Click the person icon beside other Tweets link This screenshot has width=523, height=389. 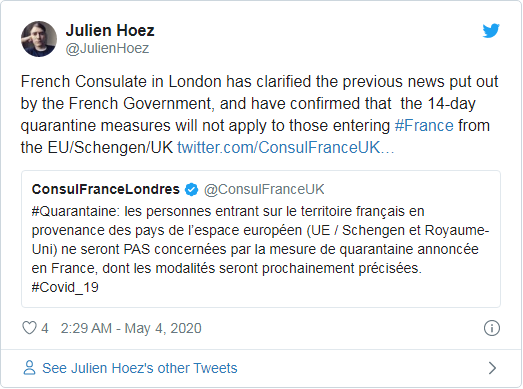[29, 368]
